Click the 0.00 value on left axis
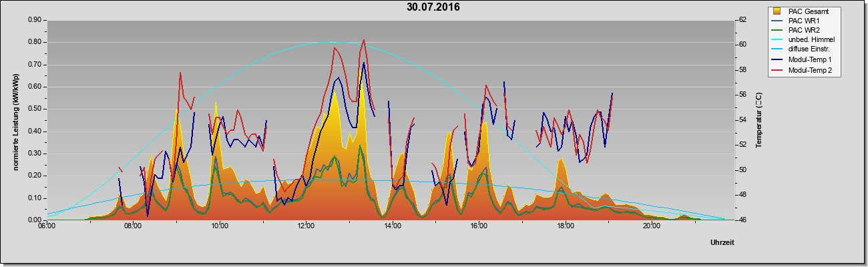The image size is (868, 267). coord(35,220)
